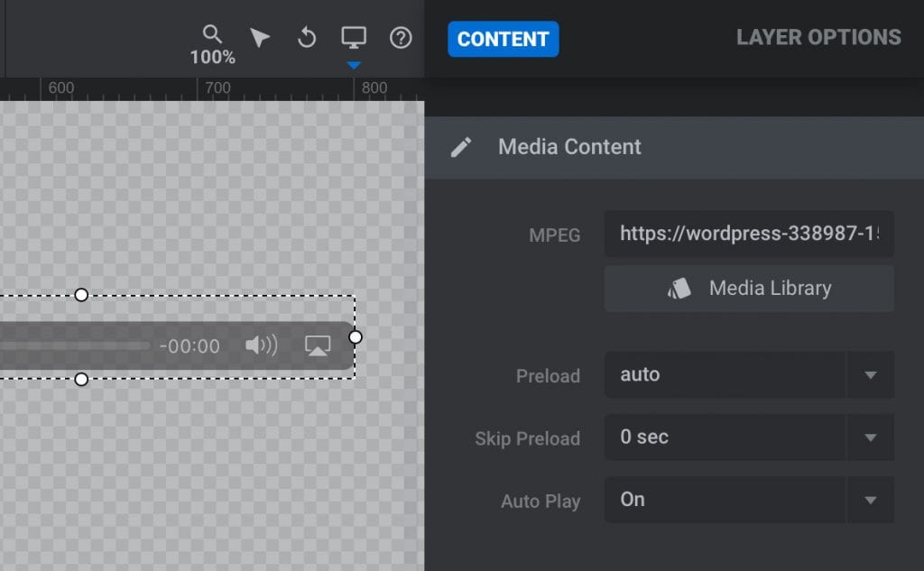Click the 100% zoom level label
Screen dimensions: 924x571
pyautogui.click(x=211, y=55)
